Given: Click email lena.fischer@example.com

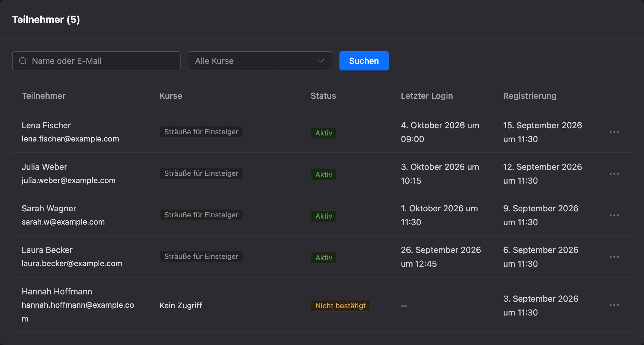Looking at the screenshot, I should pos(70,139).
